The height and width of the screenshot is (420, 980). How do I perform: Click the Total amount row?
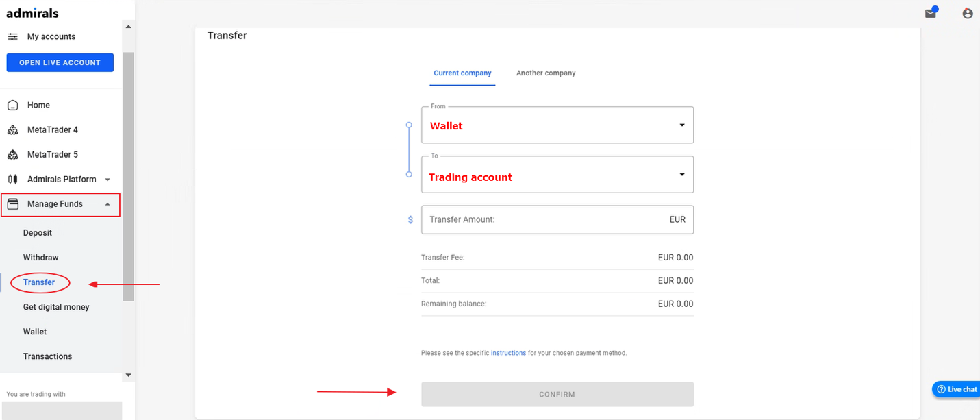(557, 281)
